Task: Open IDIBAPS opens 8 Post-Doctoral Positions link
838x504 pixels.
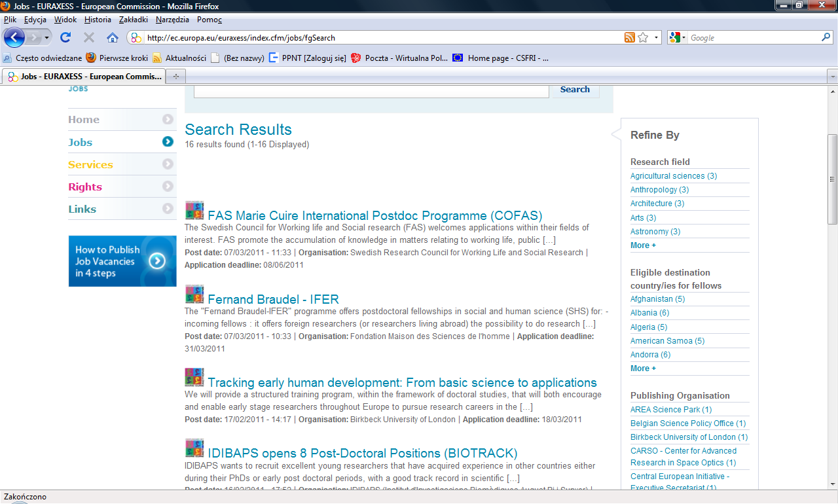Action: (363, 453)
